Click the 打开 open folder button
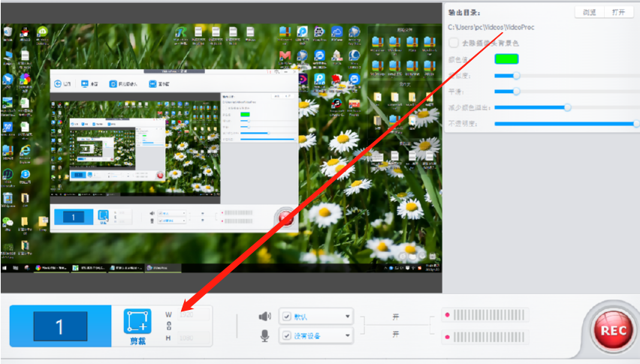 point(618,12)
